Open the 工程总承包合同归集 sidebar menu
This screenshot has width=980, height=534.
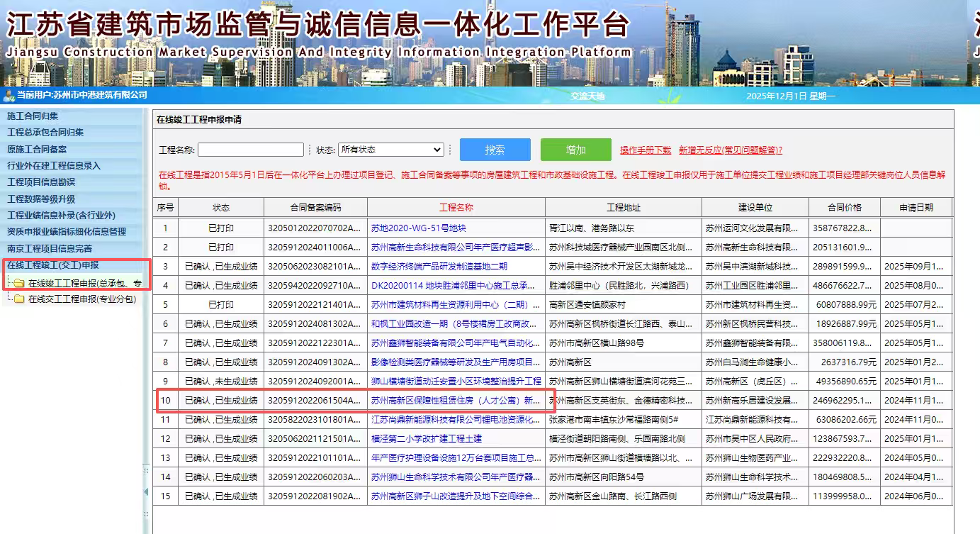point(45,133)
